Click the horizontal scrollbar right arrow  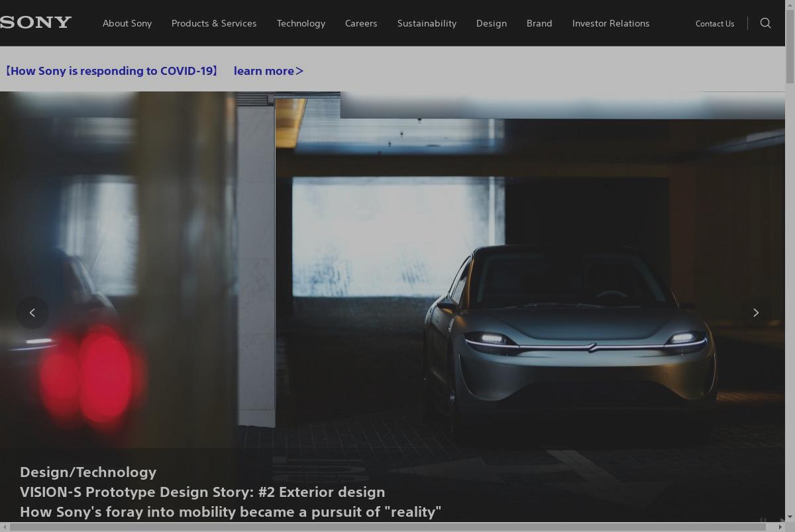coord(780,527)
